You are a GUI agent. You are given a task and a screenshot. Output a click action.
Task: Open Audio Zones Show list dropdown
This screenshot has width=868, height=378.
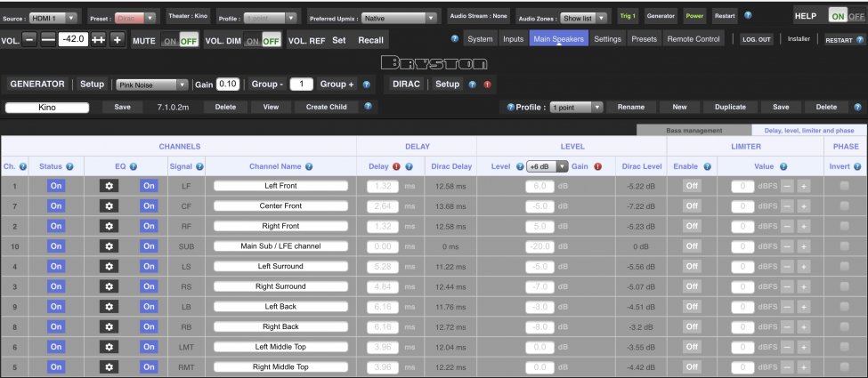[x=583, y=19]
